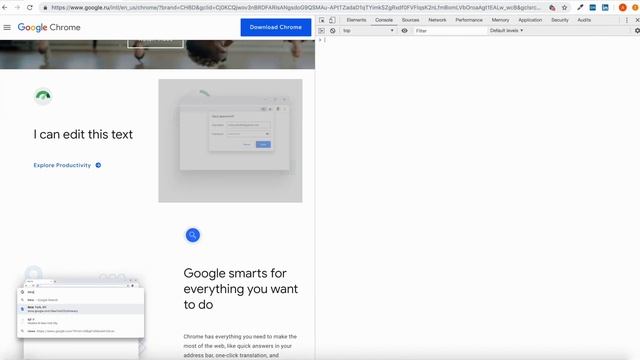Open the 'top' JavaScript context dropdown
Screen dimensions: 640x360
click(369, 31)
